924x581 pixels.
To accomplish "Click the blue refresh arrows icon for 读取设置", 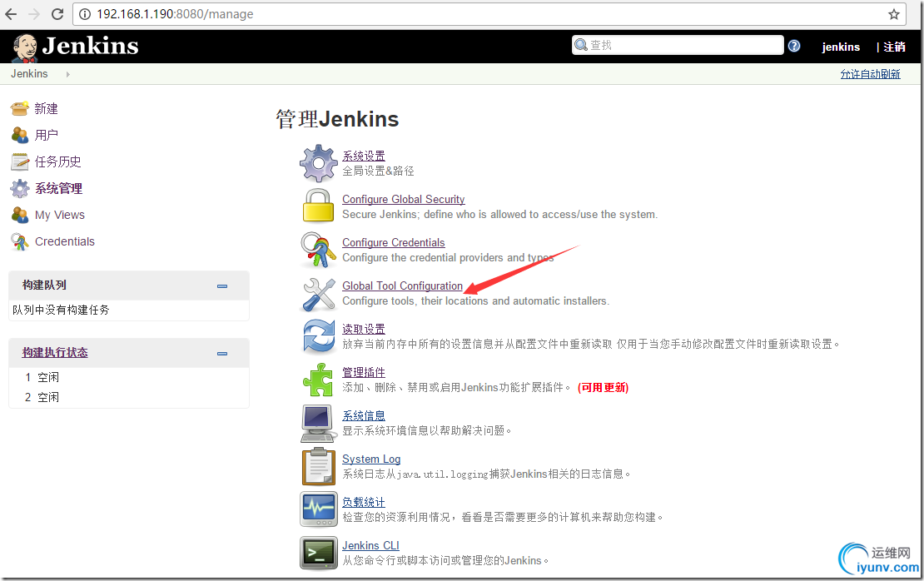I will point(318,336).
